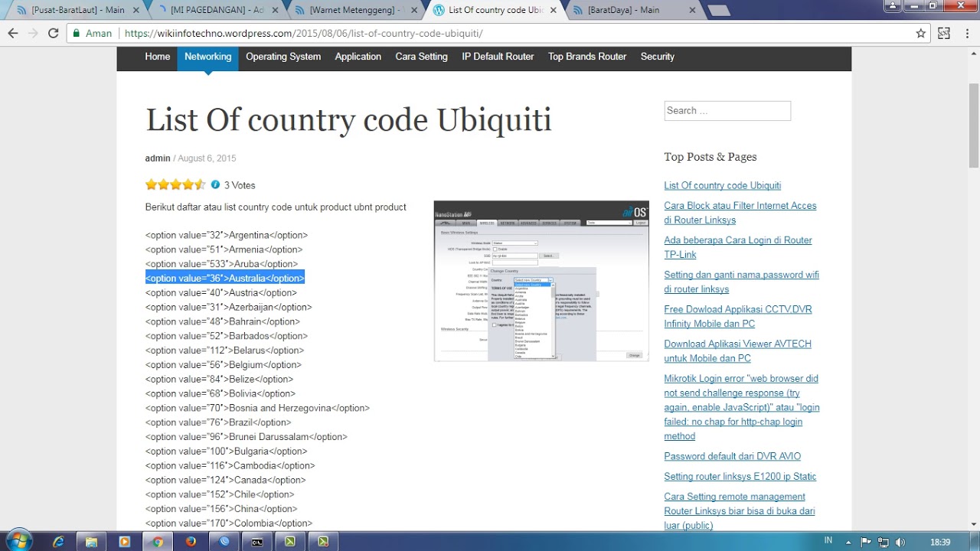
Task: Go to the Home menu item
Action: [x=158, y=57]
